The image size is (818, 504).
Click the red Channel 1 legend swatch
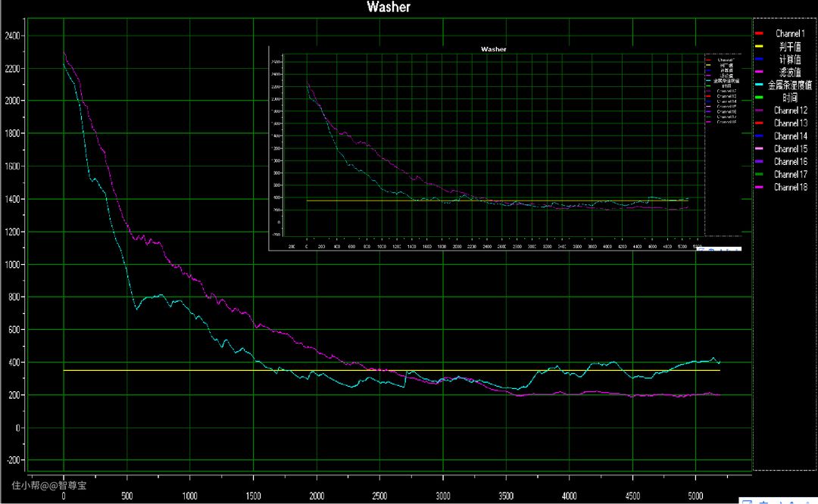pos(759,33)
